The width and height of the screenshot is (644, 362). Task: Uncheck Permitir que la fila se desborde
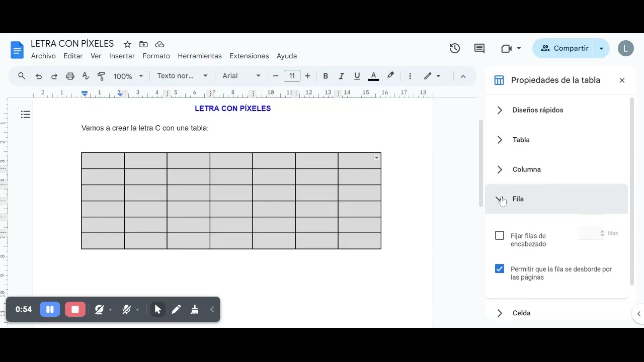[500, 268]
